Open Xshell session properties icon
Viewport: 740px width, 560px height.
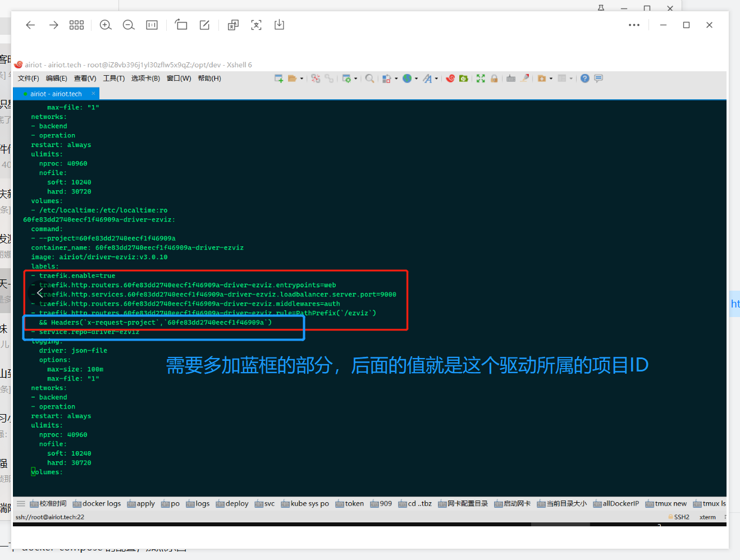(346, 79)
